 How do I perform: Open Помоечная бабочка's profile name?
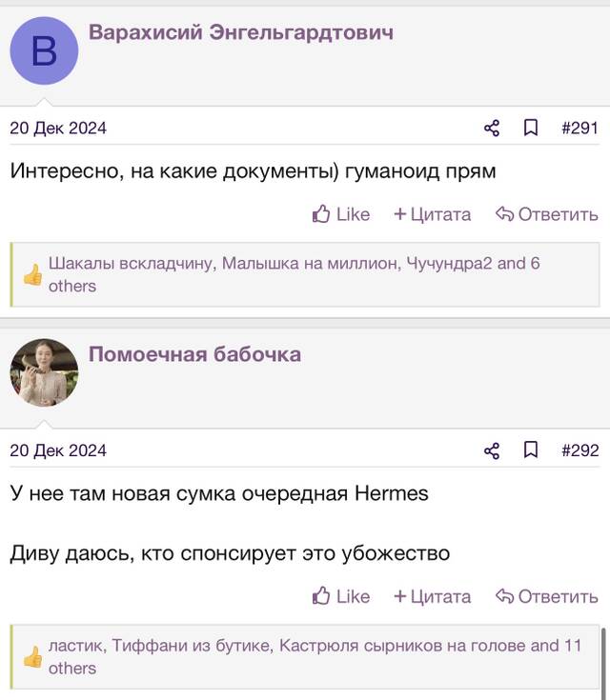pos(194,354)
